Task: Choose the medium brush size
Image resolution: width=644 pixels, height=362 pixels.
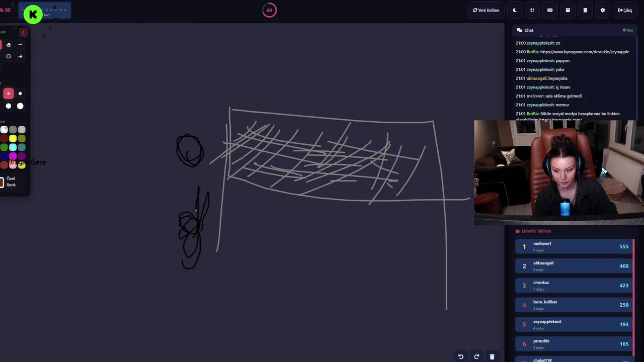Action: click(x=9, y=106)
